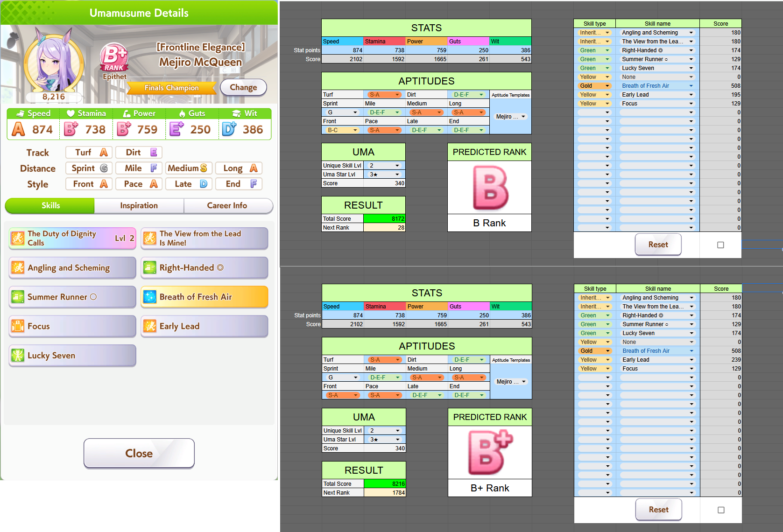The height and width of the screenshot is (532, 783).
Task: Close the Umamusume Details panel
Action: [139, 453]
